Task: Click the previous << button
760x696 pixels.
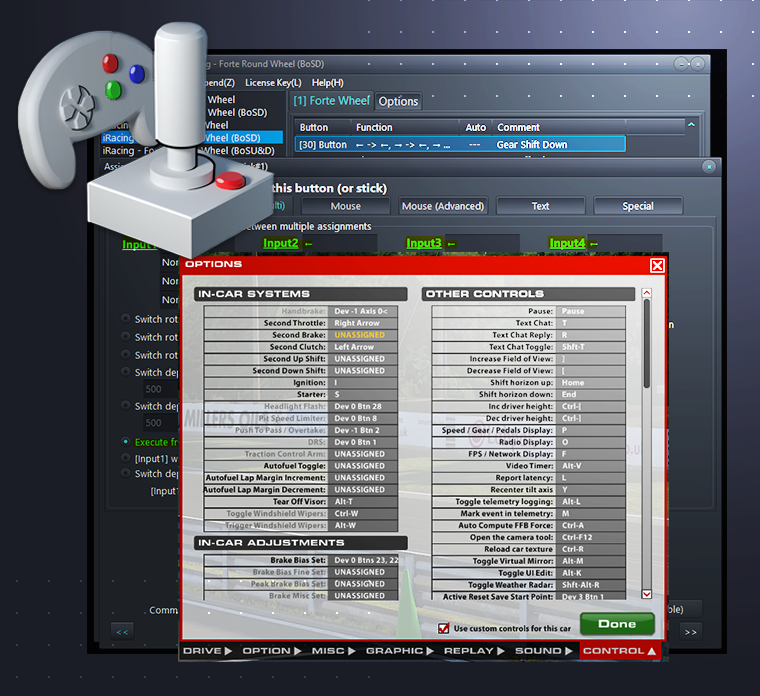Action: [122, 632]
